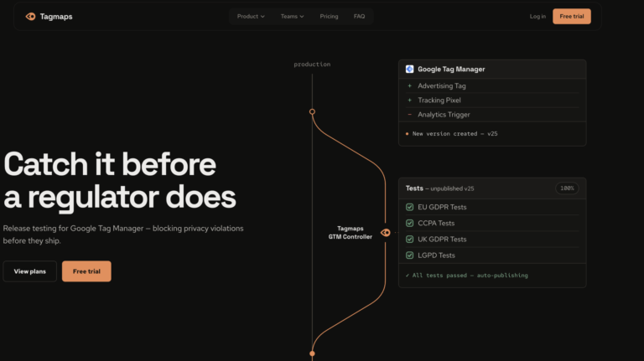Click the UK GDPR Tests label
The image size is (644, 361).
coord(442,240)
